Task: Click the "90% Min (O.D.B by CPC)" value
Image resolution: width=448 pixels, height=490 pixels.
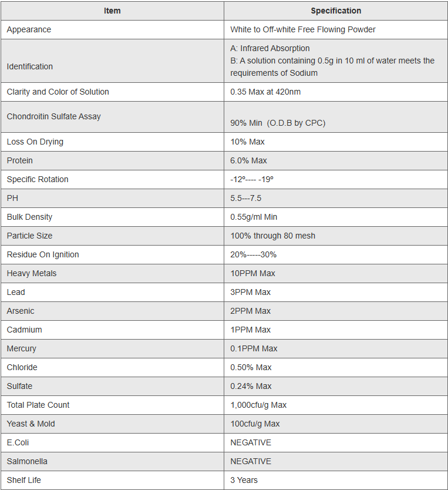Action: coord(278,123)
